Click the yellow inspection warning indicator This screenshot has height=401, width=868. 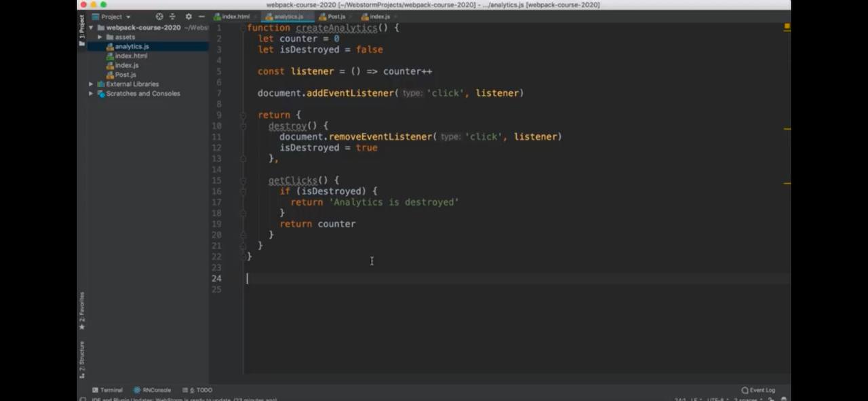tap(787, 26)
